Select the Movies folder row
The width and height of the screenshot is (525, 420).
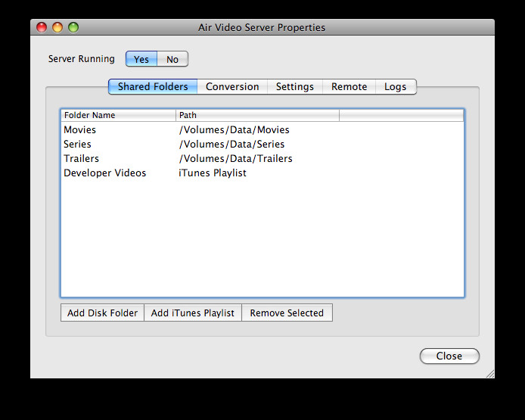[x=262, y=129]
